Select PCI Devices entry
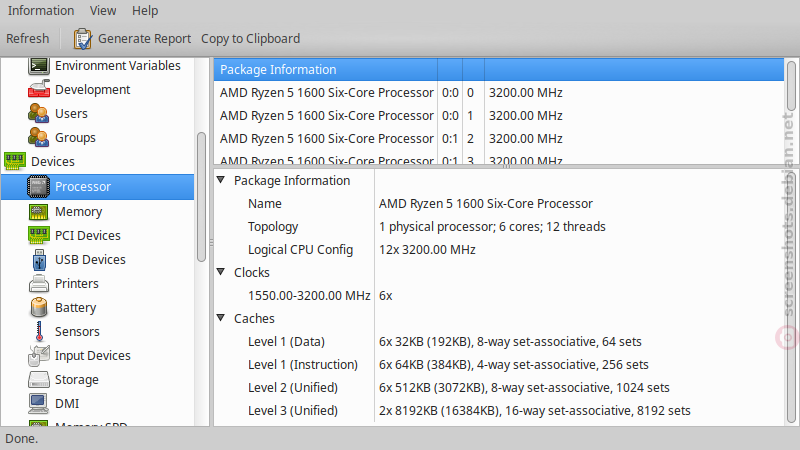The image size is (800, 450). (88, 236)
